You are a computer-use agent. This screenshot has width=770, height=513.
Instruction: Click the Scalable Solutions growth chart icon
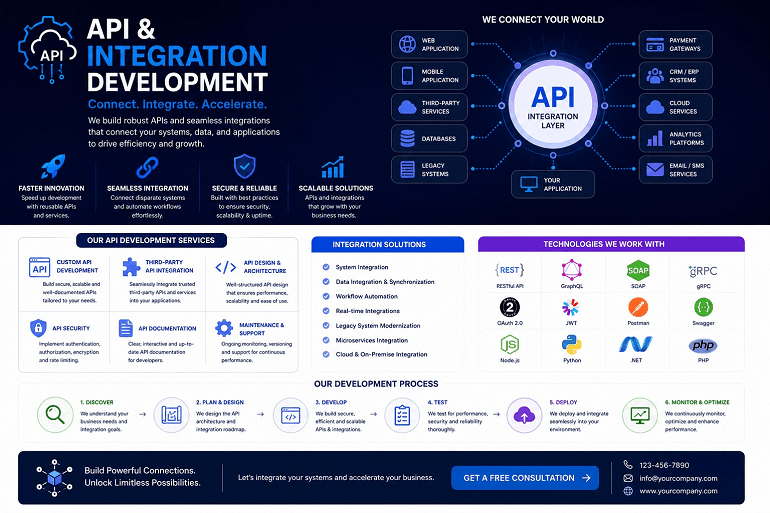click(333, 167)
